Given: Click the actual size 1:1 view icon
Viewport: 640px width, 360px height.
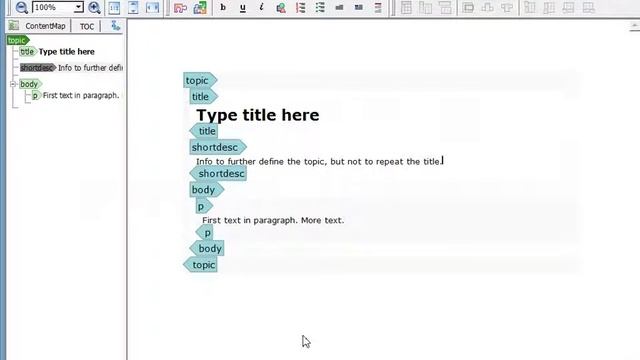Looking at the screenshot, I should 114,7.
